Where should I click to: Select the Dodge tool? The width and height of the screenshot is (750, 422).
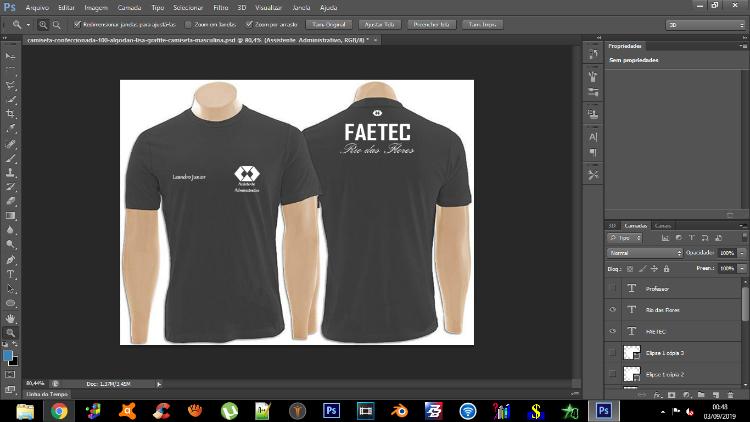point(11,244)
